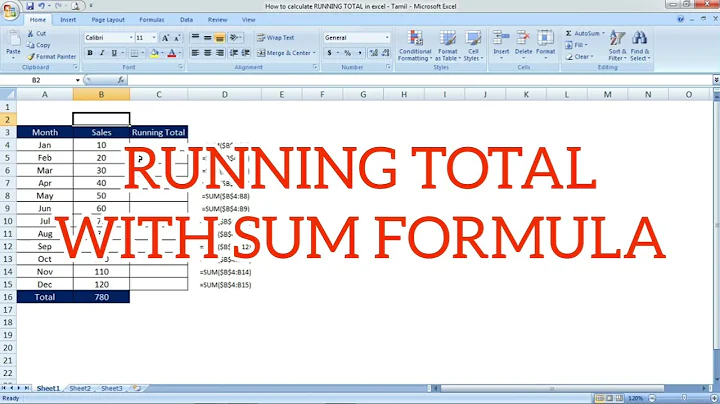Go to the View tab
Viewport: 720px width, 404px height.
click(248, 20)
